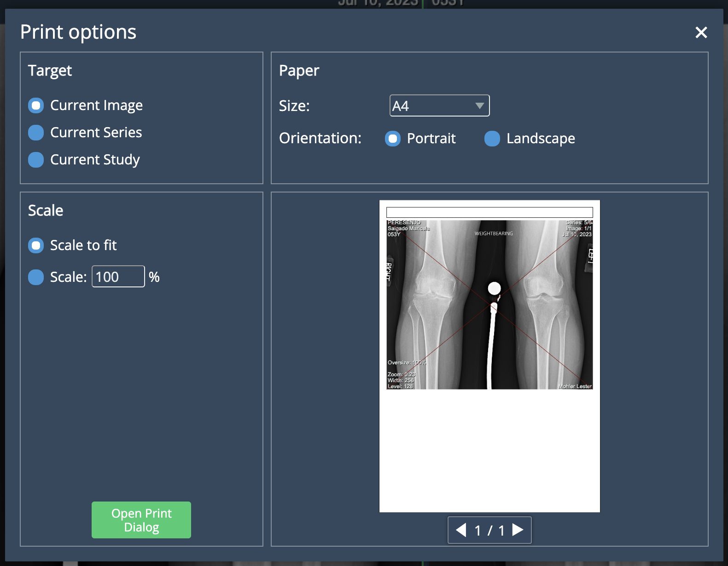The width and height of the screenshot is (728, 566).
Task: Select Current Study target option
Action: click(36, 160)
